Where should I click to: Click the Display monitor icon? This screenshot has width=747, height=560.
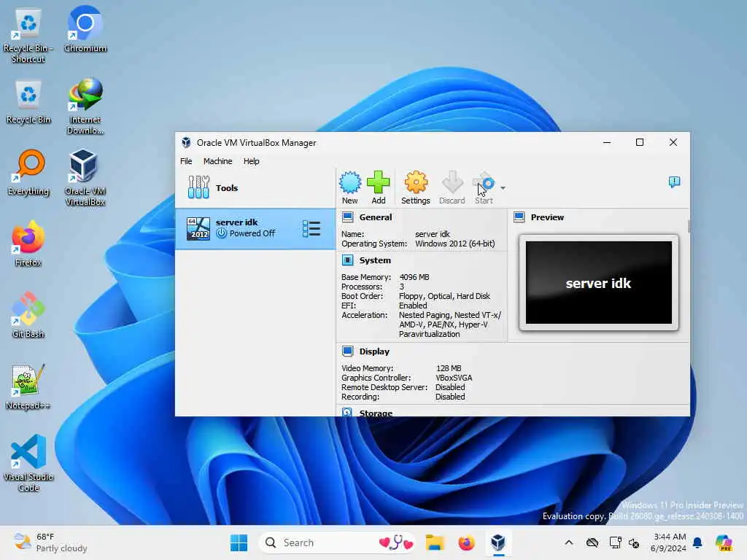pyautogui.click(x=348, y=351)
